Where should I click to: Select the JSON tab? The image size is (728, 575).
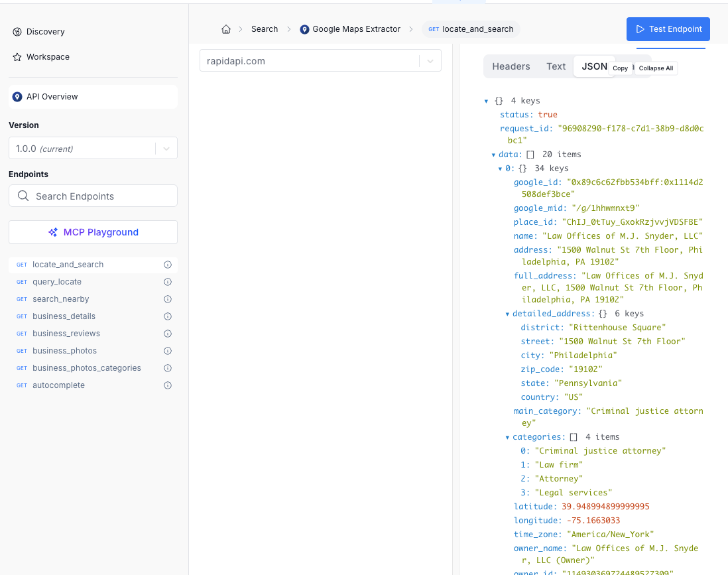point(594,66)
